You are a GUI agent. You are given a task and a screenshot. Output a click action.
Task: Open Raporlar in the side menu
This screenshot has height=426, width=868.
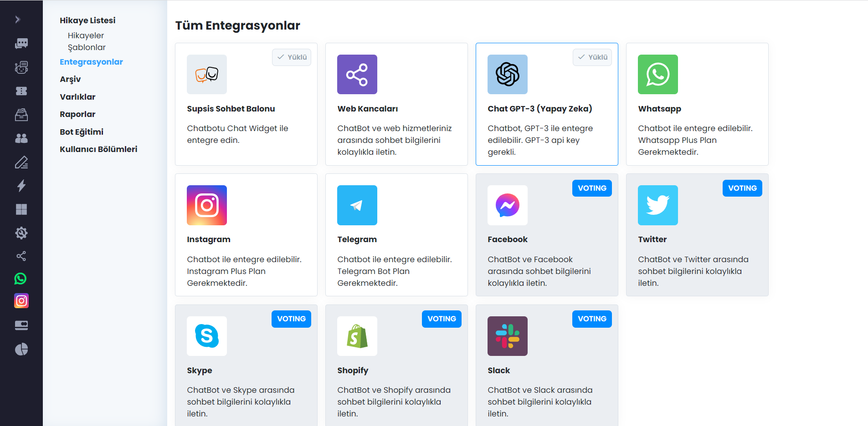tap(77, 114)
